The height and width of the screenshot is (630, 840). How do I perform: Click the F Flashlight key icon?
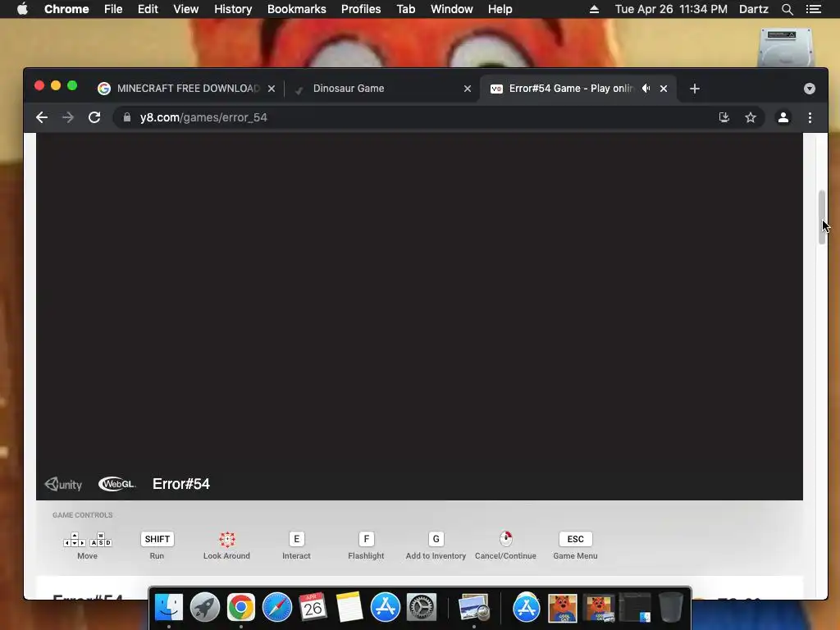(x=367, y=539)
